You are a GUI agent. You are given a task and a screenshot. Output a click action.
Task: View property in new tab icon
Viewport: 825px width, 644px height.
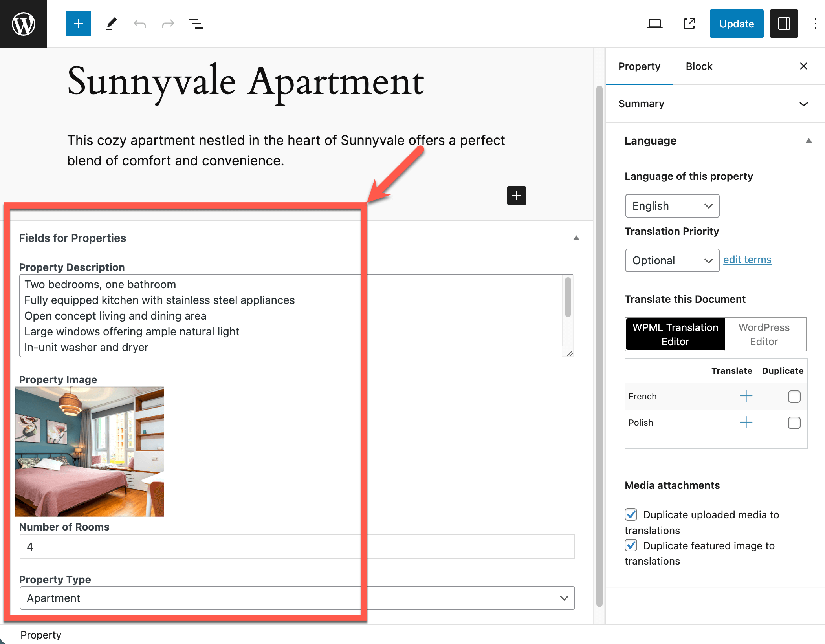689,24
